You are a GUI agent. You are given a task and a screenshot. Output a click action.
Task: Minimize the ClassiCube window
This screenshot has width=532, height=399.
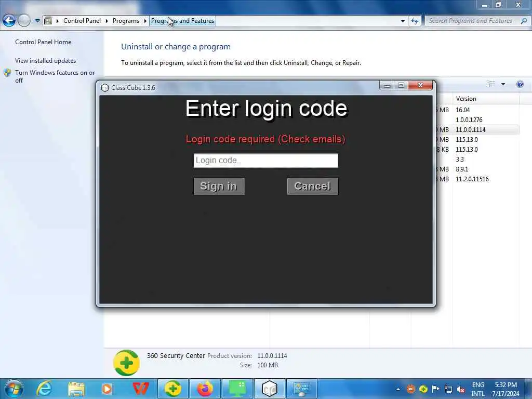click(x=387, y=86)
